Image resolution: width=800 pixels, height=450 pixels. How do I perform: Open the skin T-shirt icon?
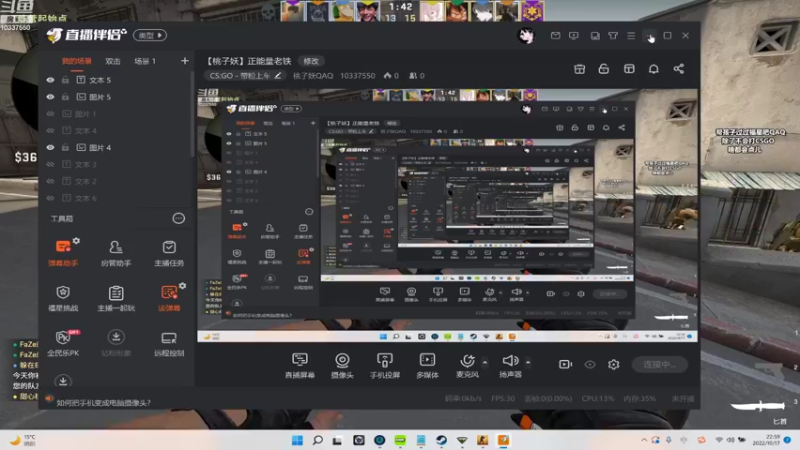pyautogui.click(x=613, y=36)
